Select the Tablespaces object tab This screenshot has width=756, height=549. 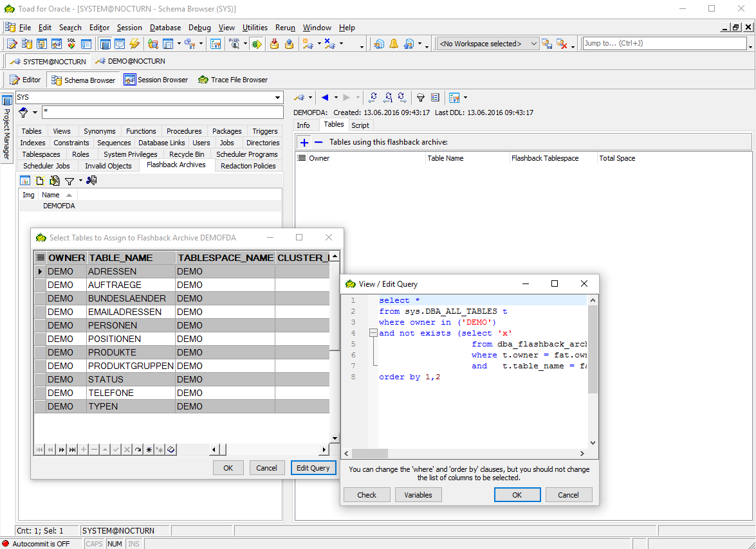click(x=41, y=154)
